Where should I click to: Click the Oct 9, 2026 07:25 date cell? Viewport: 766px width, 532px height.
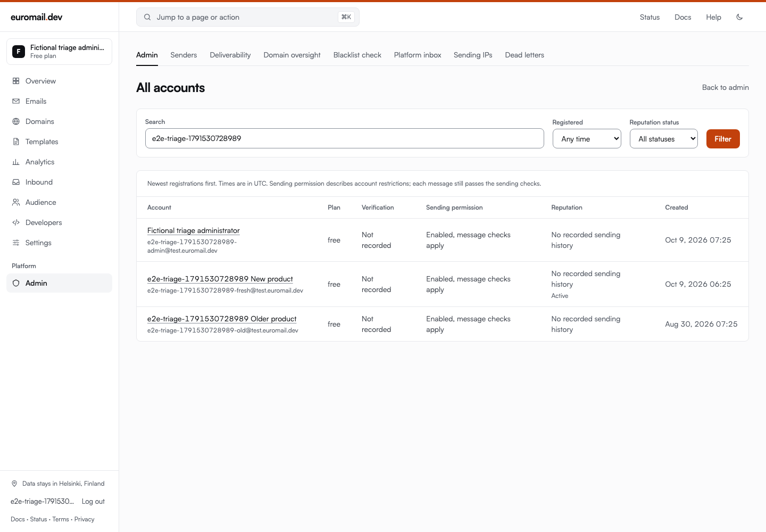pos(698,240)
